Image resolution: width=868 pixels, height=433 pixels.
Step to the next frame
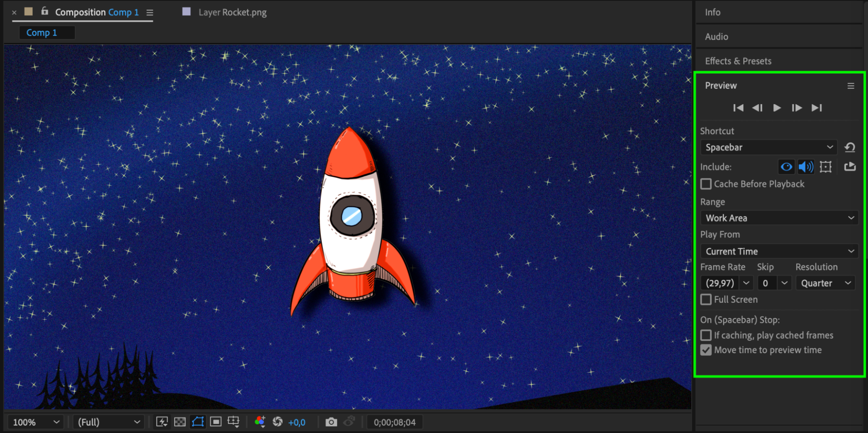[796, 108]
